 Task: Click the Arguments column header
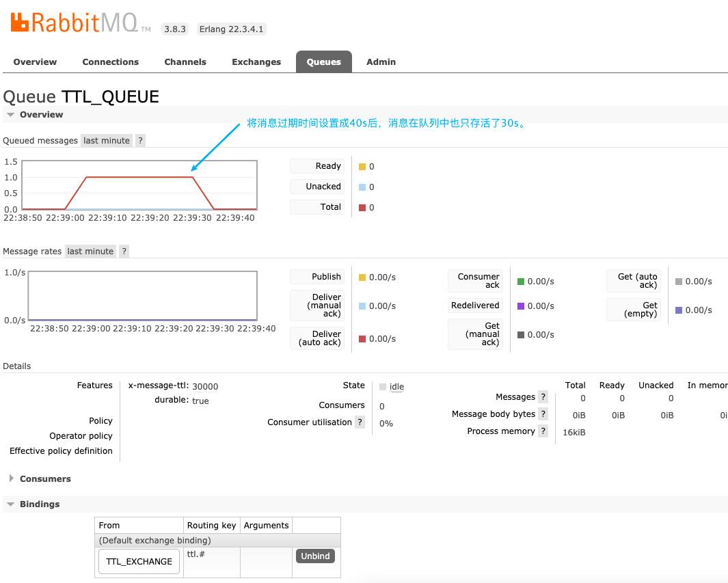[266, 526]
